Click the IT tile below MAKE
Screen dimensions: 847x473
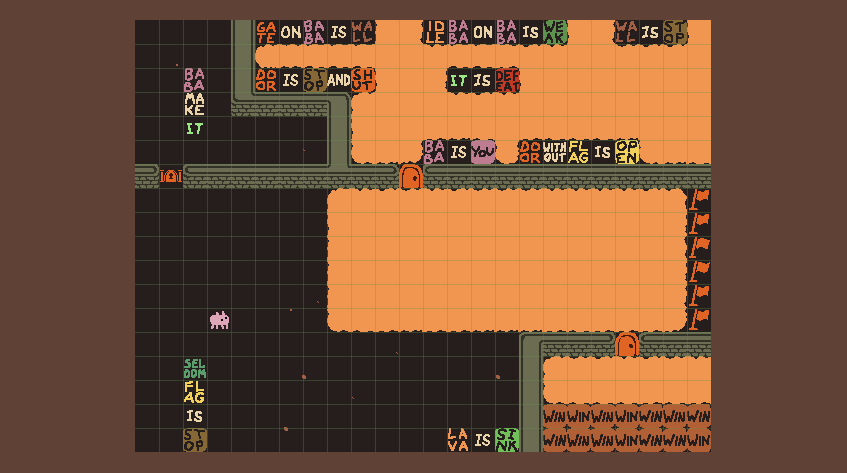(x=194, y=129)
